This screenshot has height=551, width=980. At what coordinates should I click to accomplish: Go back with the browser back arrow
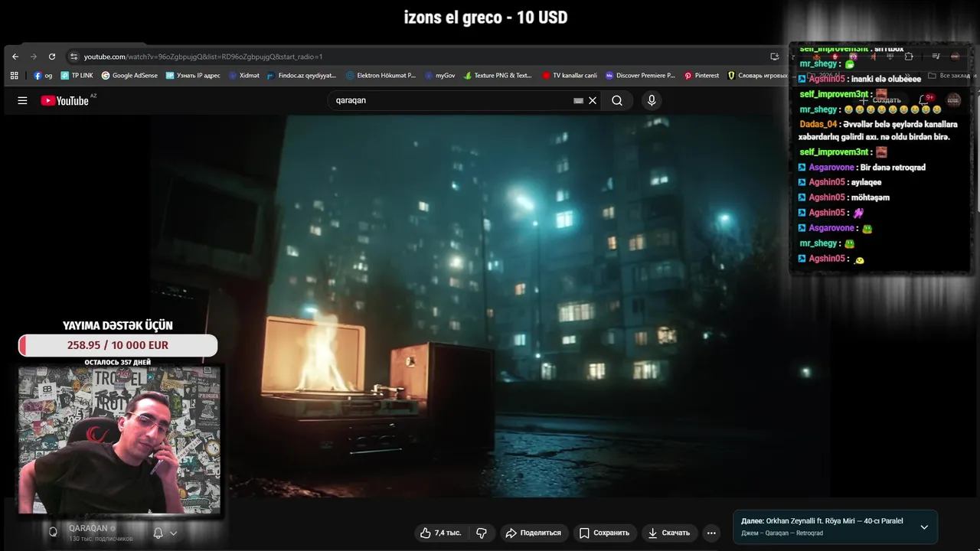pyautogui.click(x=15, y=57)
